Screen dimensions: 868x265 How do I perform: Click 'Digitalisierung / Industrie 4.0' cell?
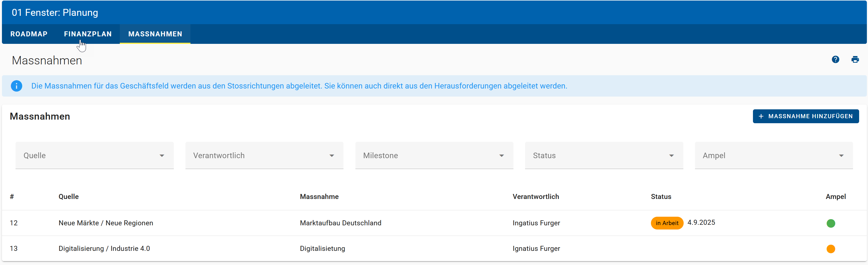[104, 248]
